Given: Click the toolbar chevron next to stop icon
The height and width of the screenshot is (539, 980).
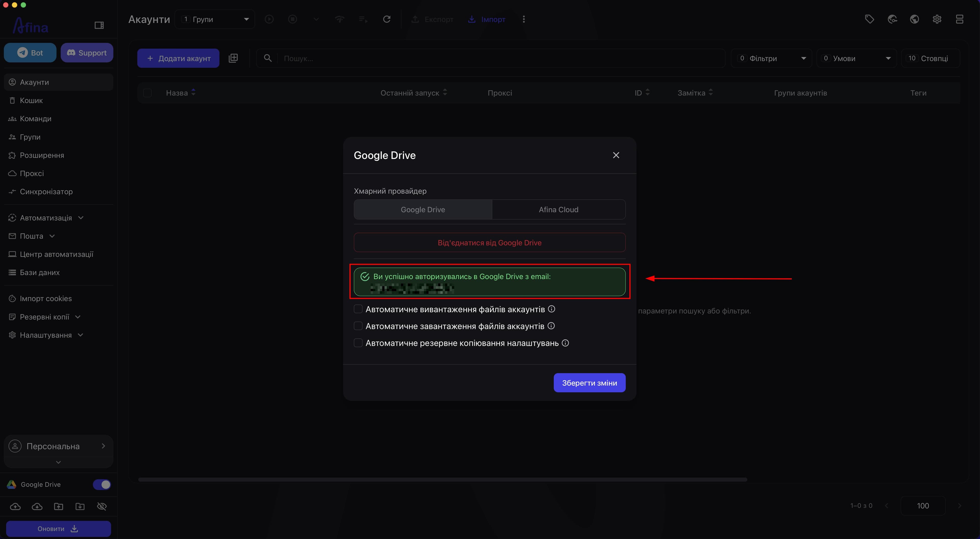Looking at the screenshot, I should [316, 19].
